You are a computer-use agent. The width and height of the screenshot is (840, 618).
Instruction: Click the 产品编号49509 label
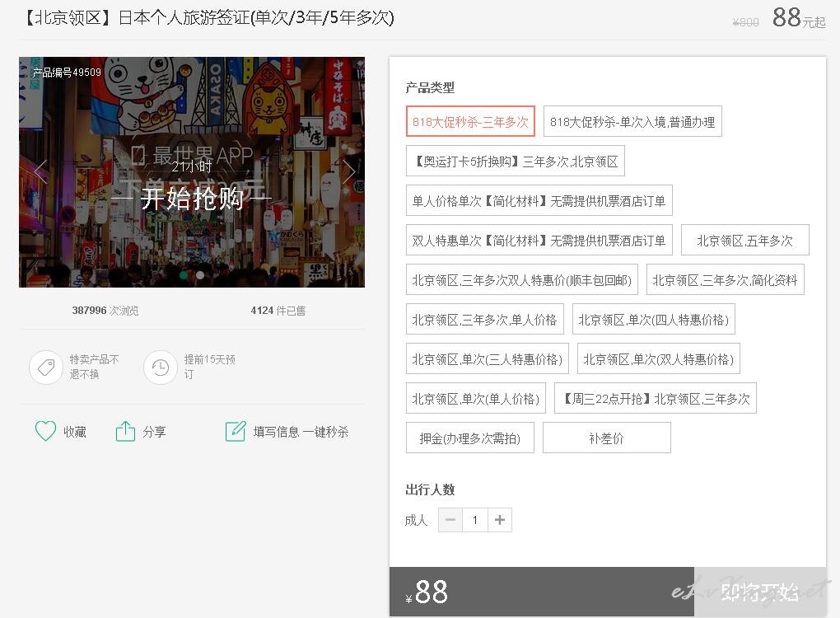click(67, 73)
